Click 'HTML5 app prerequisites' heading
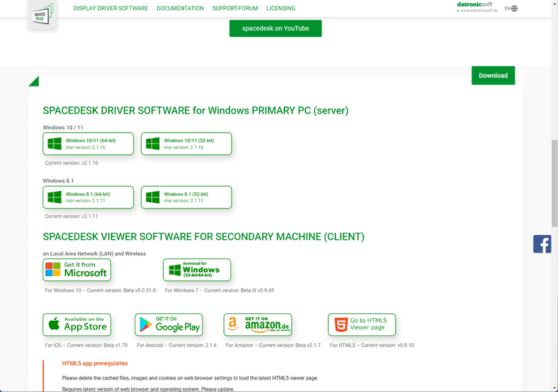The height and width of the screenshot is (392, 558). tap(95, 363)
